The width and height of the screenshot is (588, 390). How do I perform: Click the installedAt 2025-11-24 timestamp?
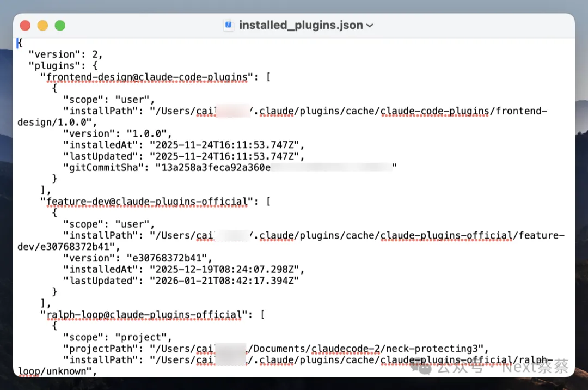point(226,145)
